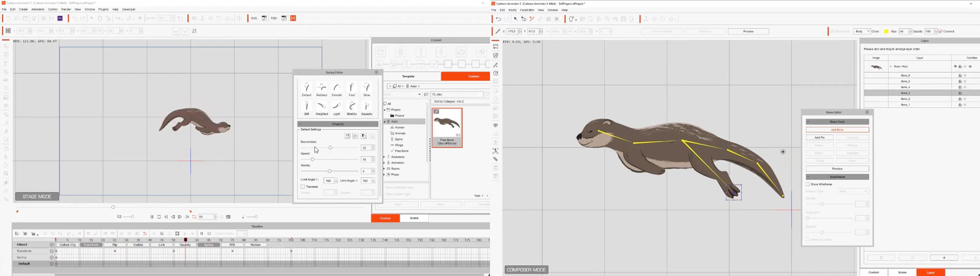Viewport: 980px width, 276px height.
Task: Click the Bounciness slider handle
Action: (330, 148)
